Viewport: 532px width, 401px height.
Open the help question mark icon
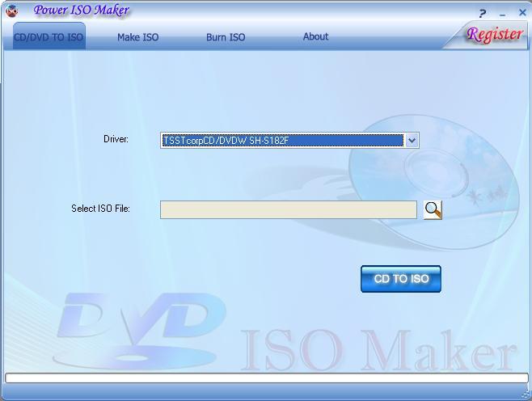coord(483,14)
